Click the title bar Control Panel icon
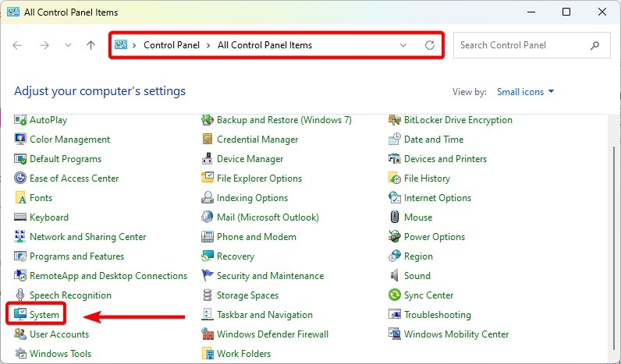 click(x=13, y=12)
